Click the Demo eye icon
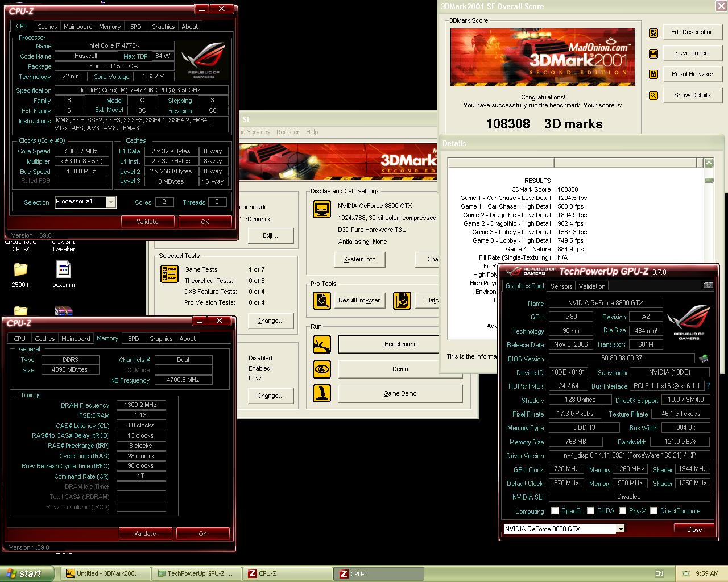 [x=322, y=369]
